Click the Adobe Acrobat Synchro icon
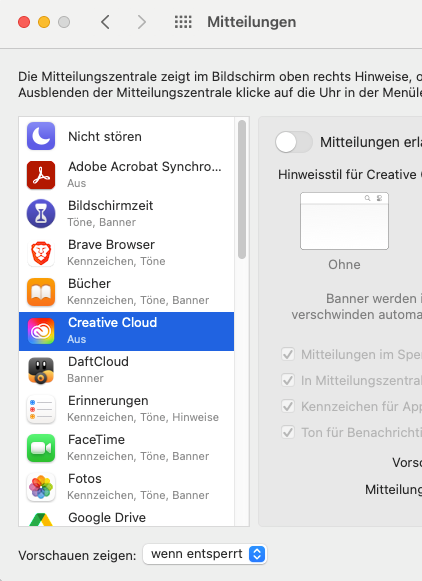The width and height of the screenshot is (422, 581). 41,175
